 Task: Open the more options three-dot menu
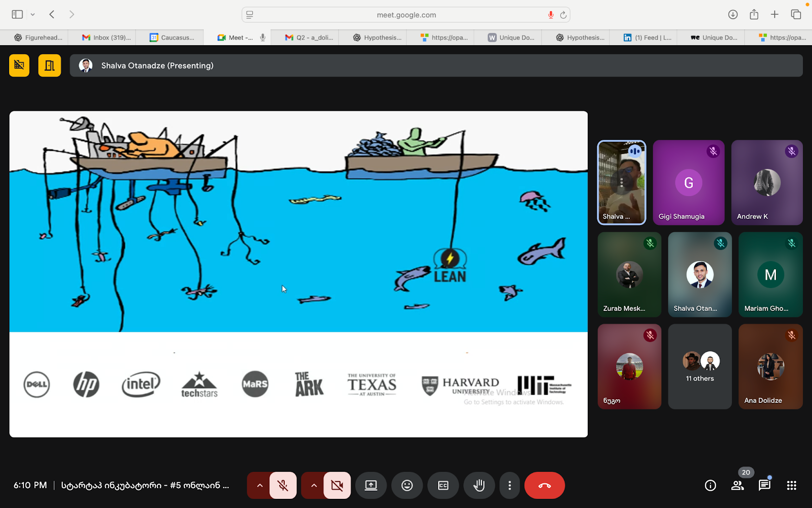510,486
